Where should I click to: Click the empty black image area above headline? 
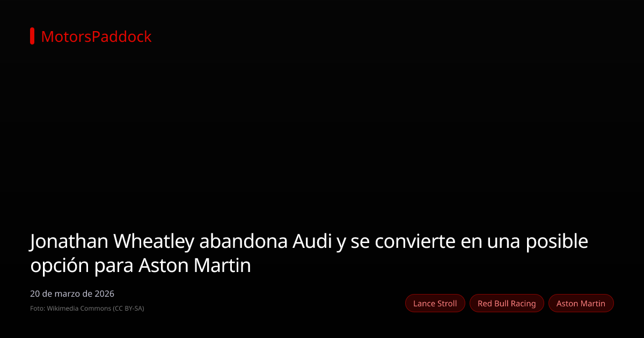322,134
